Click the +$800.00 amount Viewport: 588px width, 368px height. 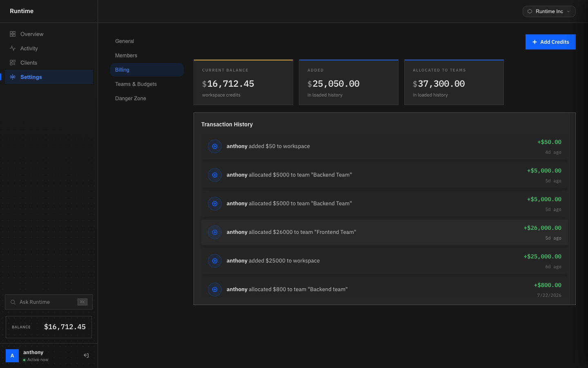(548, 285)
